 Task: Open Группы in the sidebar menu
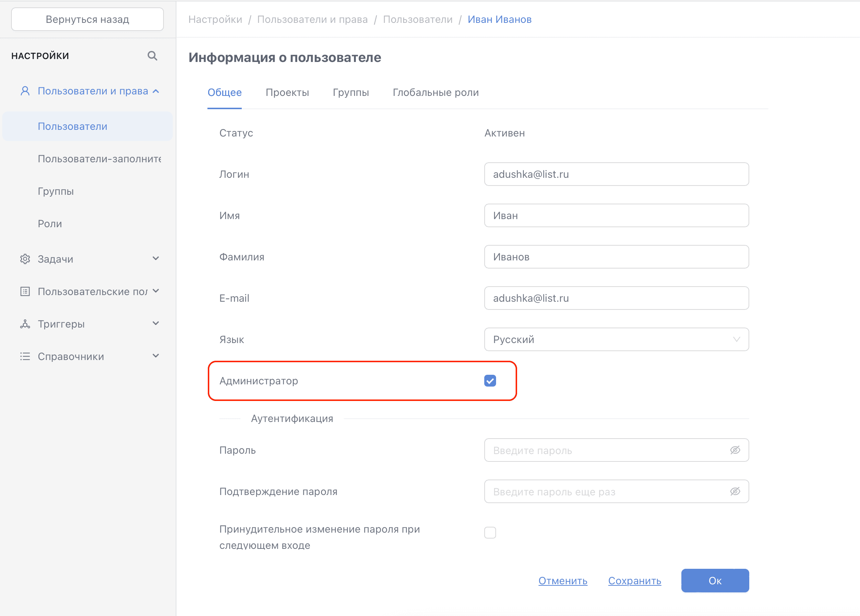(x=56, y=191)
